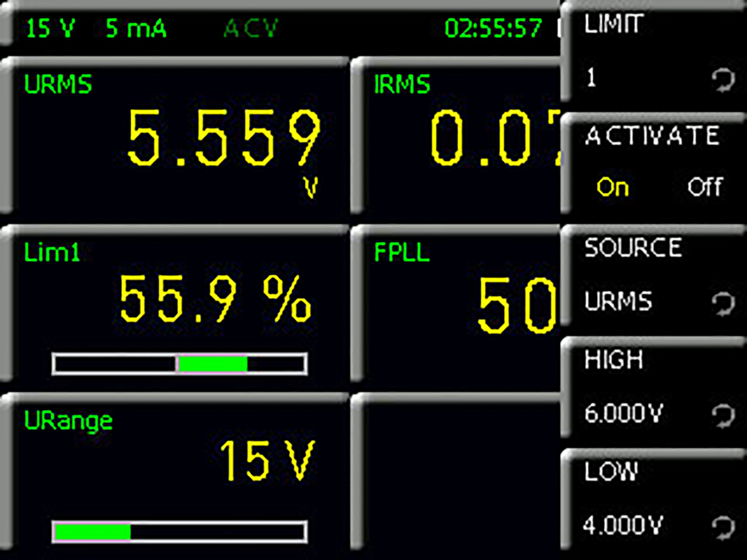Click the URange level bar

179,532
